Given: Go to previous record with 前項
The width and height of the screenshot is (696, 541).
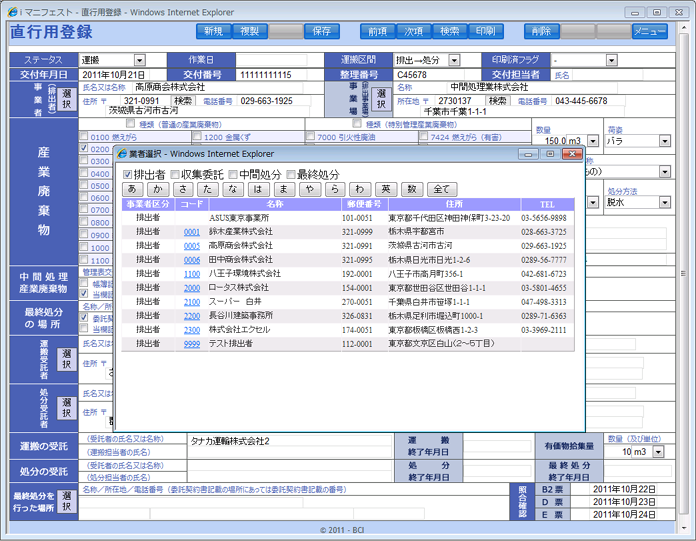Looking at the screenshot, I should point(378,32).
